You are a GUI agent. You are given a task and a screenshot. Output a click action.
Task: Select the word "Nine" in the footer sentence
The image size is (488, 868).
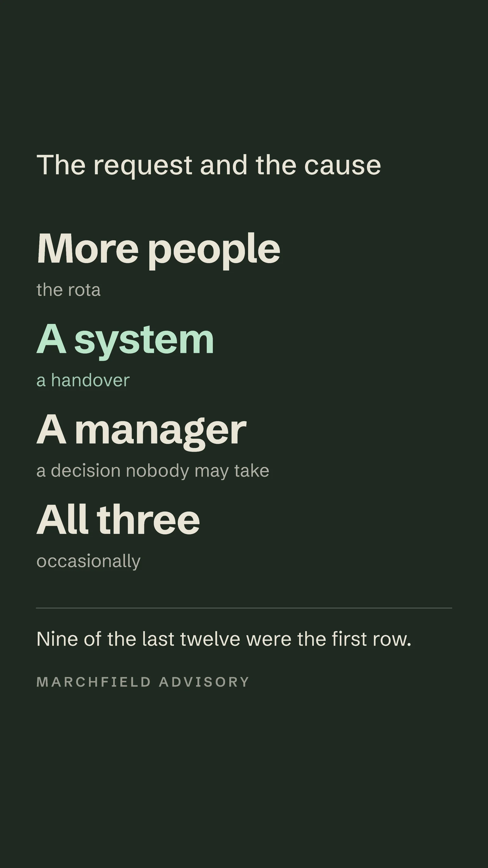[57, 639]
